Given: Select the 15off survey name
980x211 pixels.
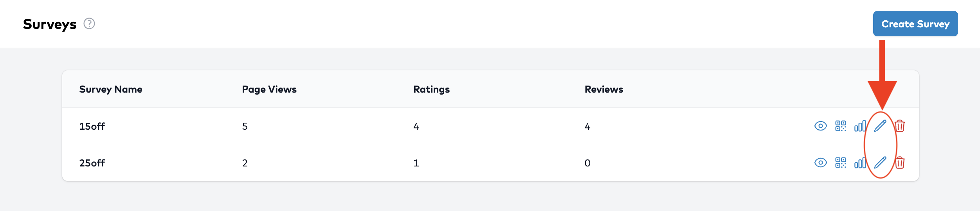Looking at the screenshot, I should coord(92,126).
